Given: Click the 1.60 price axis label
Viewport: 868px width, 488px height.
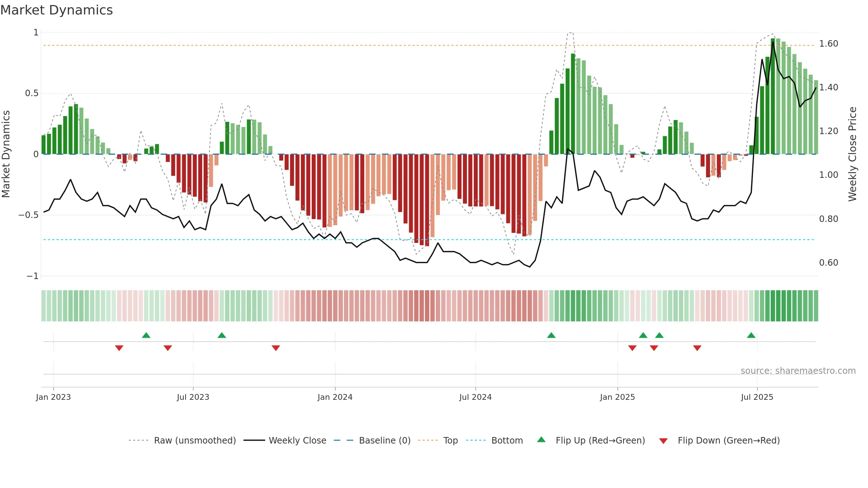Looking at the screenshot, I should [829, 44].
